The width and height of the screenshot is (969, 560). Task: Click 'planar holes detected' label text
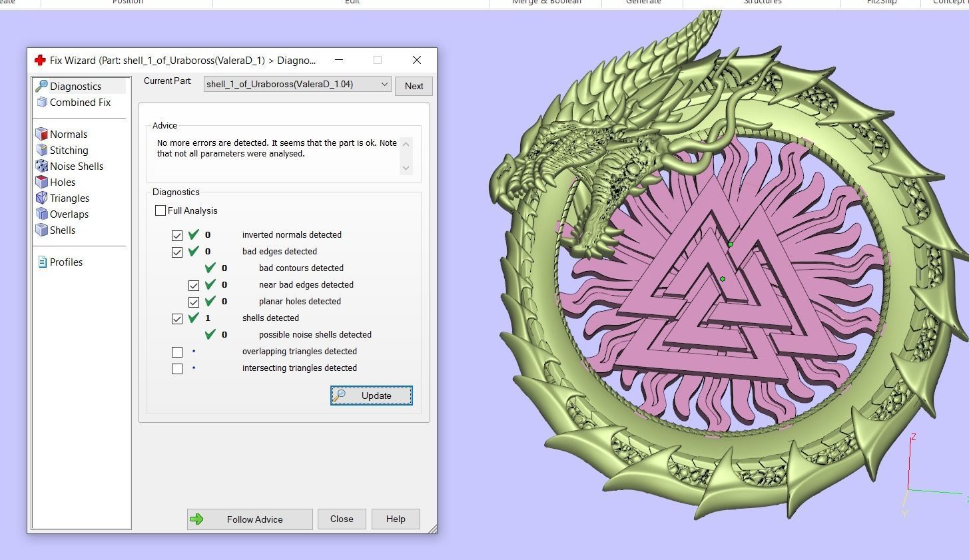(x=300, y=301)
